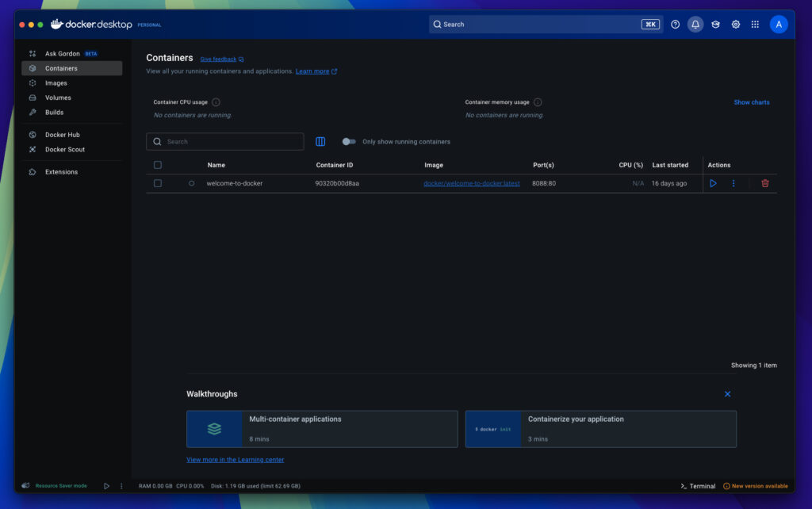Select Containers in the sidebar
Image resolution: width=812 pixels, height=509 pixels.
point(71,68)
